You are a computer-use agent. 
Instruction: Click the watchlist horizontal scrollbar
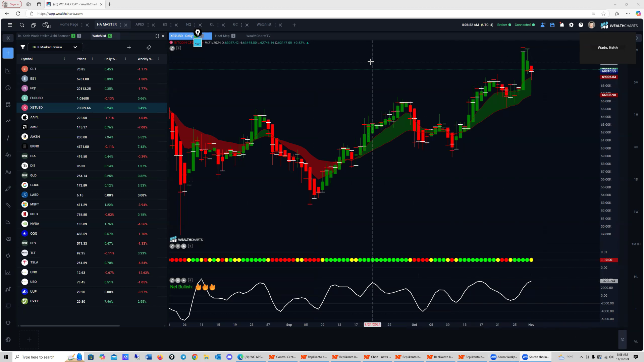(x=70, y=326)
